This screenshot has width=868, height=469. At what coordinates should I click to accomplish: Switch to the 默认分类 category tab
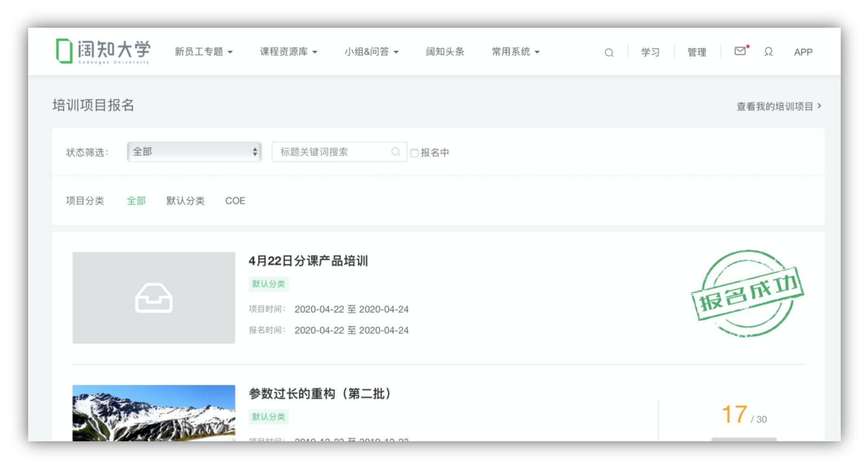[x=184, y=201]
